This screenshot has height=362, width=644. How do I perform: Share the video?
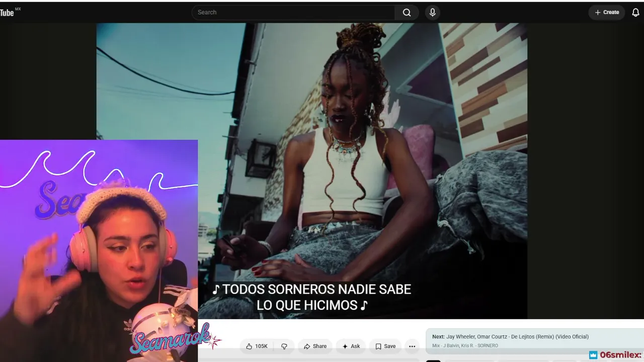(x=315, y=346)
